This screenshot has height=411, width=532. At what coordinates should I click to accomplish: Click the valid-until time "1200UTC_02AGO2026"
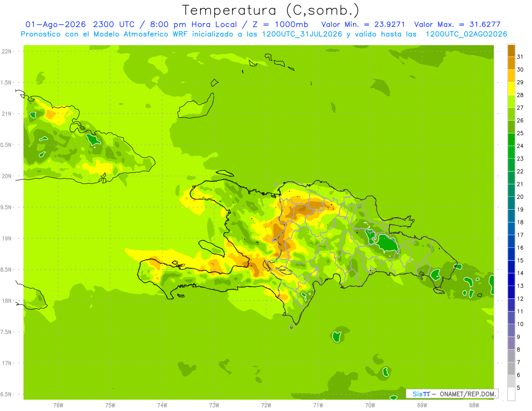click(466, 34)
